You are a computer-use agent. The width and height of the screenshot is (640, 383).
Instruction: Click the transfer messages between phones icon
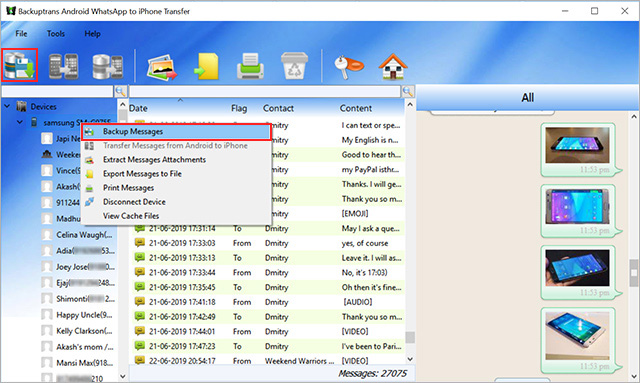click(x=63, y=66)
